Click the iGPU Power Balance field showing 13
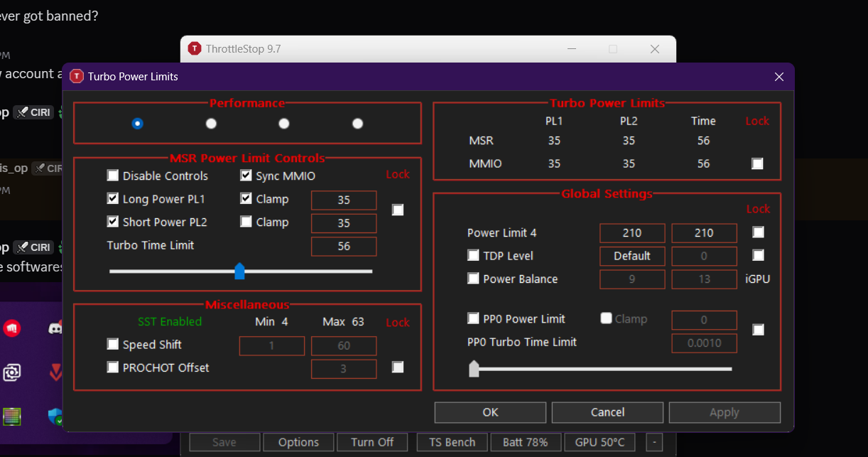 tap(704, 279)
